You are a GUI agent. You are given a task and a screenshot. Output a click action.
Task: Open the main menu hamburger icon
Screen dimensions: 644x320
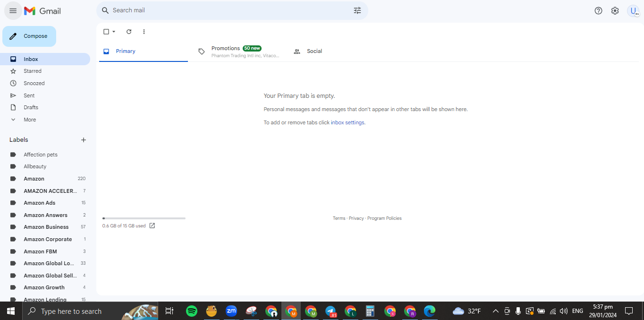coord(13,11)
